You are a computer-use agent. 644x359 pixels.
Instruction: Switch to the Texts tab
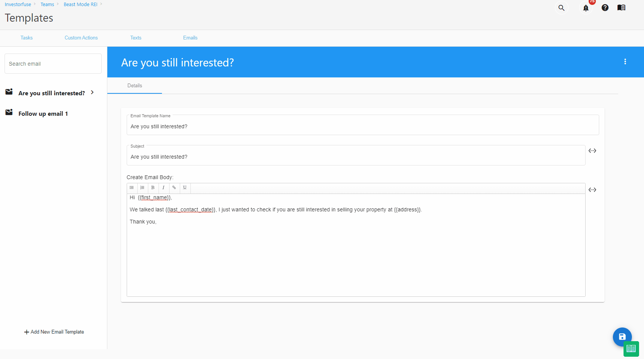click(136, 38)
